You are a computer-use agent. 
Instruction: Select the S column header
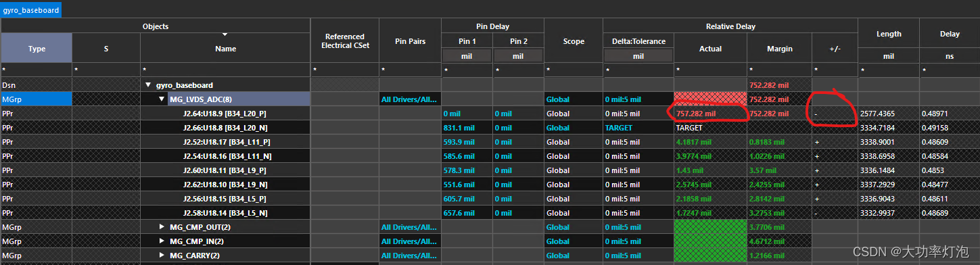coord(106,49)
